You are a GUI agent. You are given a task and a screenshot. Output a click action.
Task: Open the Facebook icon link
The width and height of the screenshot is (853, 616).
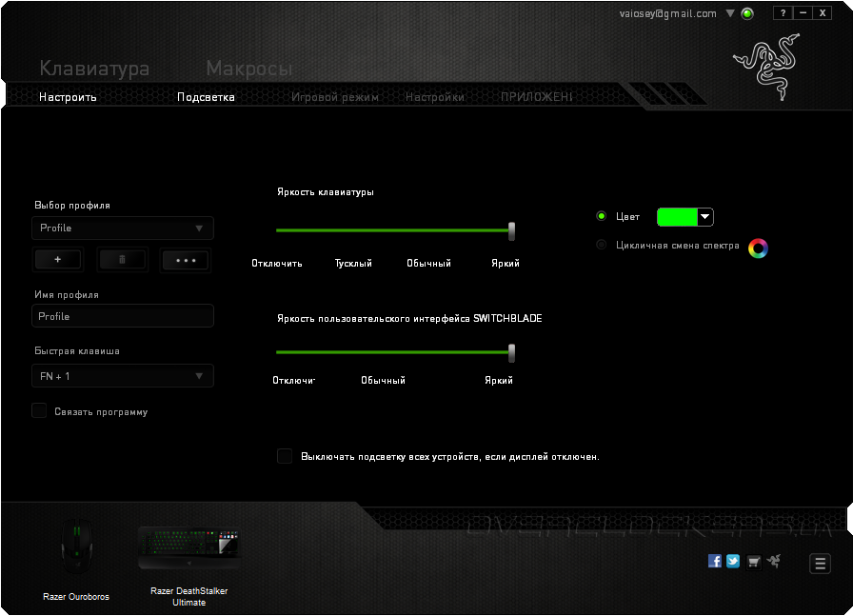[714, 561]
